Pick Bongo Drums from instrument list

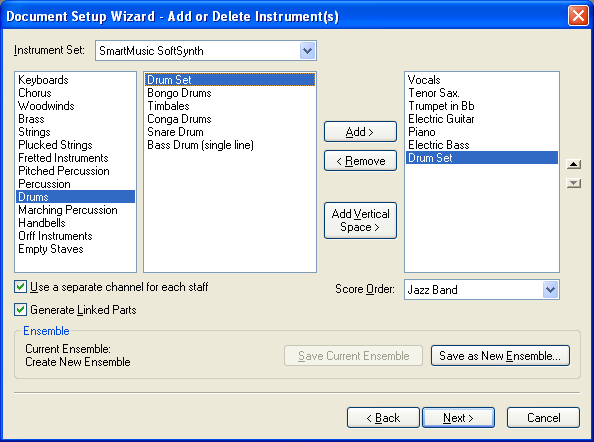(179, 93)
